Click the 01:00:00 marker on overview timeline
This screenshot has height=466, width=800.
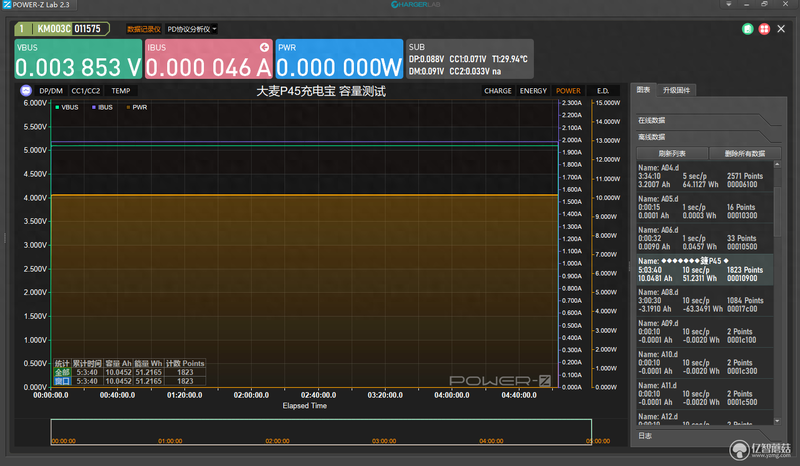click(170, 441)
